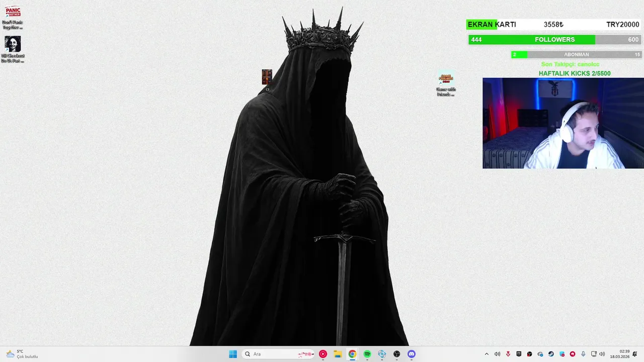The height and width of the screenshot is (362, 644).
Task: Click the FOLLOWERS 444 of 600 progress bar
Action: [x=554, y=40]
